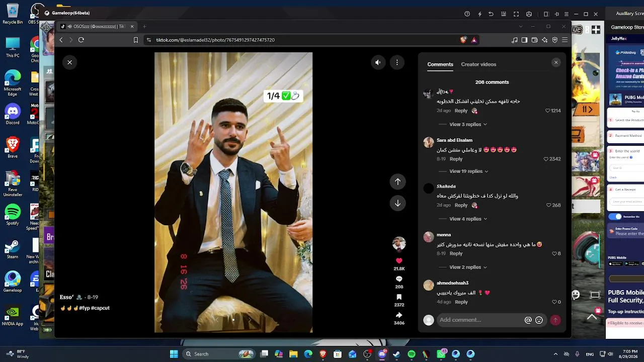
Task: Open Spotify desktop shortcut
Action: point(13,215)
